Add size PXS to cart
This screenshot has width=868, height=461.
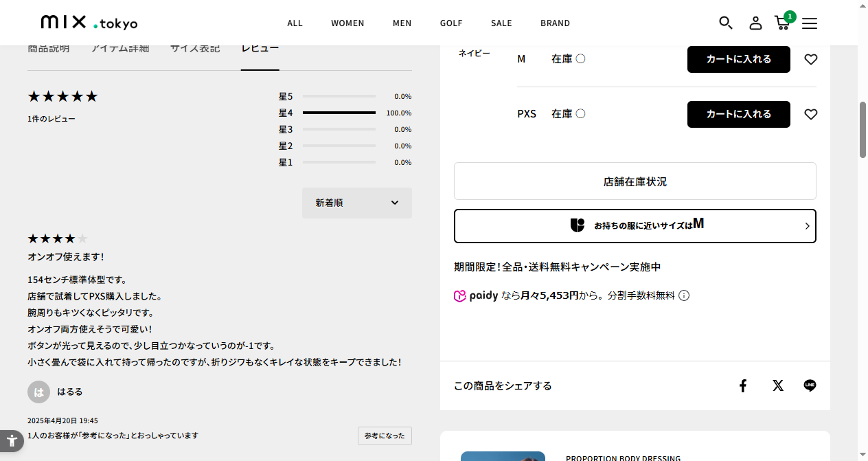[738, 114]
